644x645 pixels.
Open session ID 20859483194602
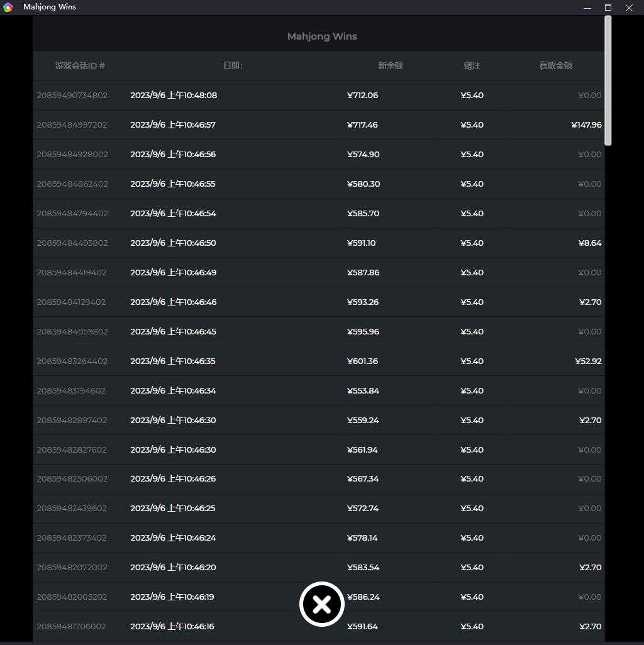pos(71,391)
